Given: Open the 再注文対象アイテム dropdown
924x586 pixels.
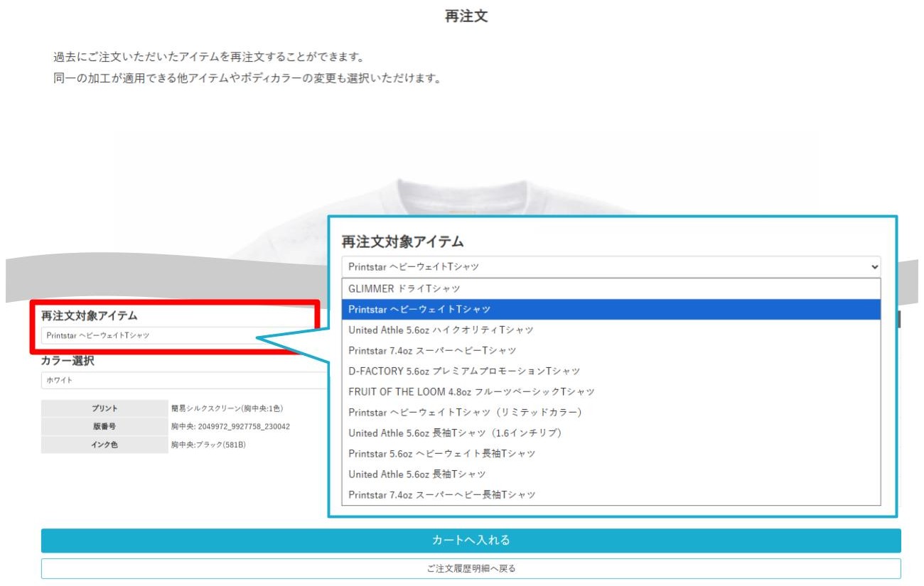Looking at the screenshot, I should click(x=610, y=266).
